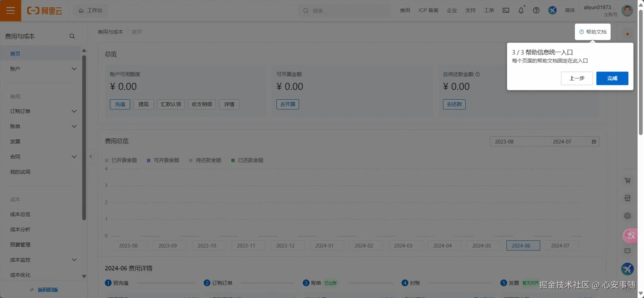Click the 去开票 button
644x298 pixels.
coord(288,104)
